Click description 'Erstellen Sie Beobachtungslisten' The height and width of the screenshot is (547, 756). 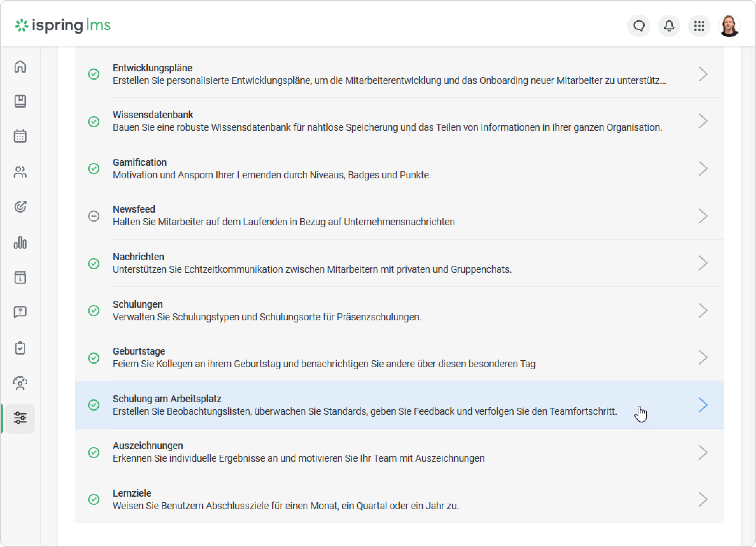point(365,411)
